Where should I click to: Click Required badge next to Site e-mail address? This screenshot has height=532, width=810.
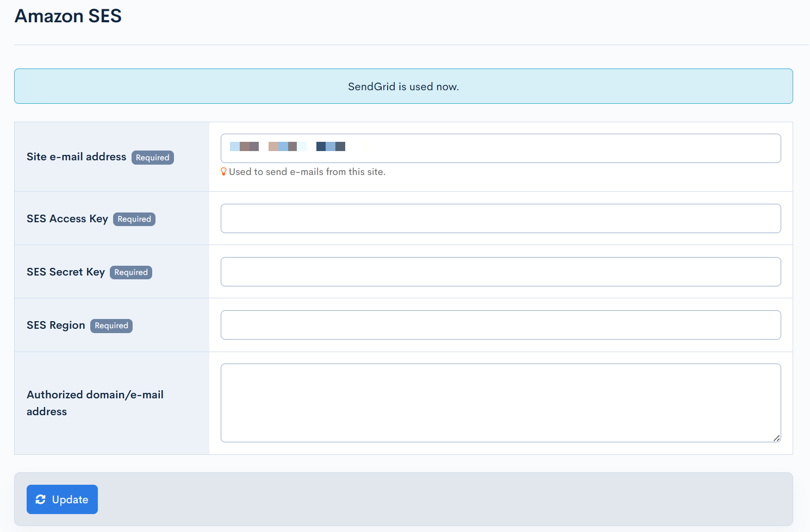pos(153,158)
